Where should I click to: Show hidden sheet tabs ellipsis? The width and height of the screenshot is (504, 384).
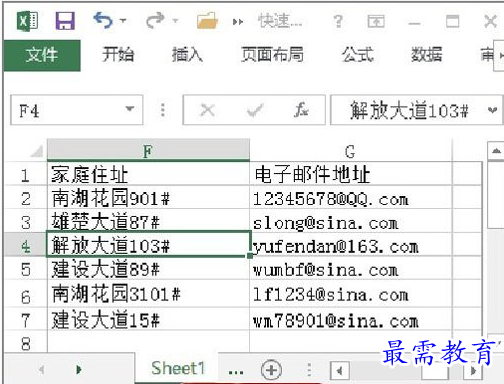click(236, 371)
